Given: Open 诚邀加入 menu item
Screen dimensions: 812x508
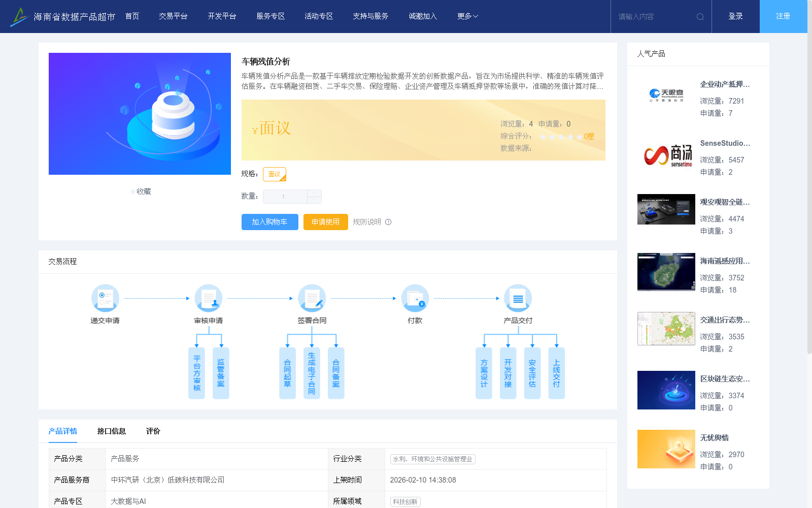Looking at the screenshot, I should (423, 16).
